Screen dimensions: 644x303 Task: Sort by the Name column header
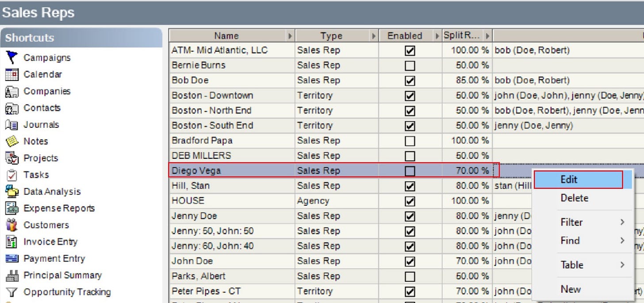coord(226,36)
